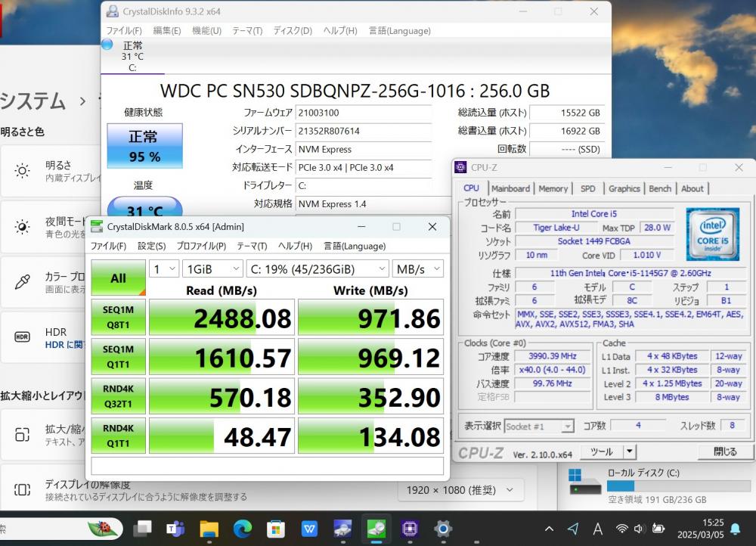Switch to the Graphics tab in CPU-Z

pos(624,188)
